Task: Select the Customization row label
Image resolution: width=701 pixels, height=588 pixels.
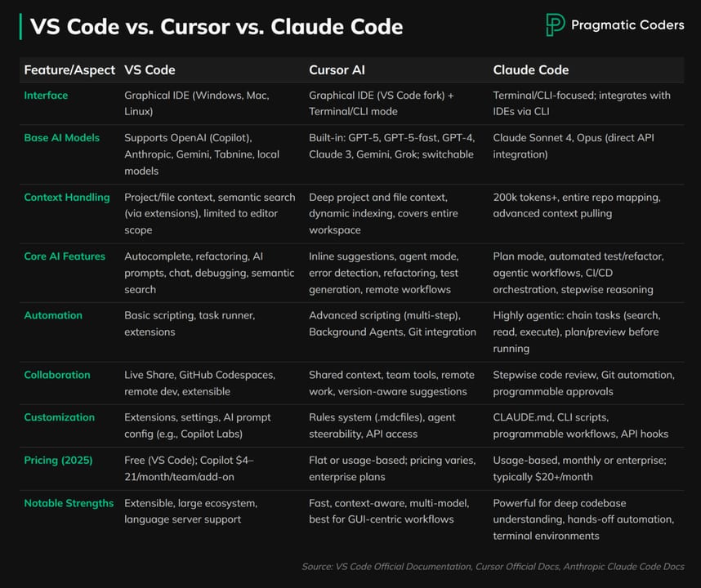Action: [60, 417]
